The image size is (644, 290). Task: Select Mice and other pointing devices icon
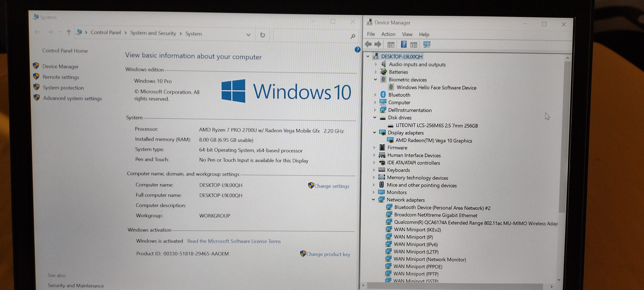click(x=382, y=185)
